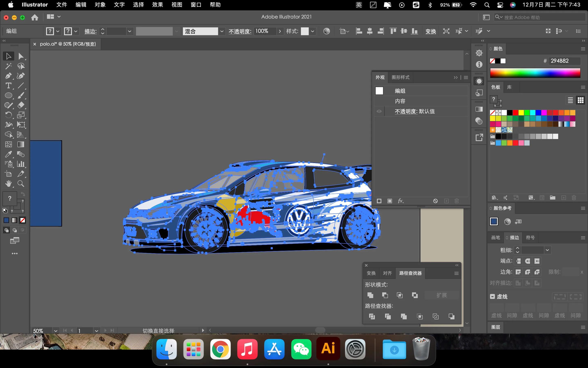Open the Edit Toolbar three dots
Viewport: 588px width, 368px height.
click(x=14, y=253)
